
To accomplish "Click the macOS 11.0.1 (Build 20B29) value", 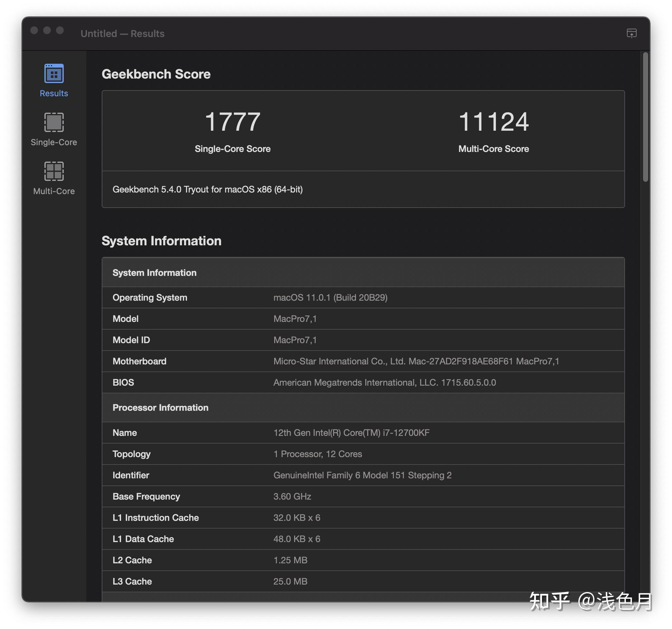I will coord(330,297).
